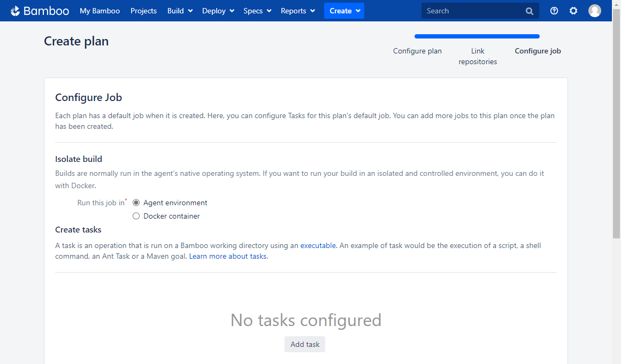Click the Bamboo logo

tap(40, 11)
